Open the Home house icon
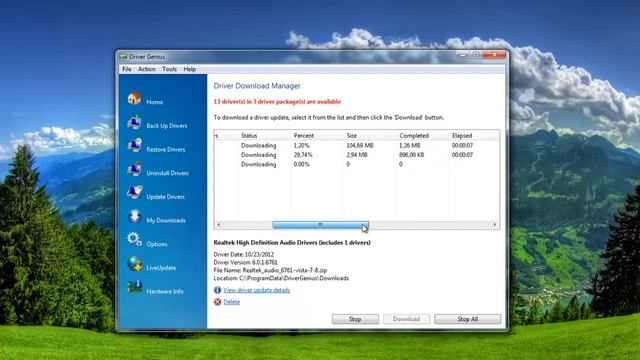The height and width of the screenshot is (360, 640). coord(134,98)
